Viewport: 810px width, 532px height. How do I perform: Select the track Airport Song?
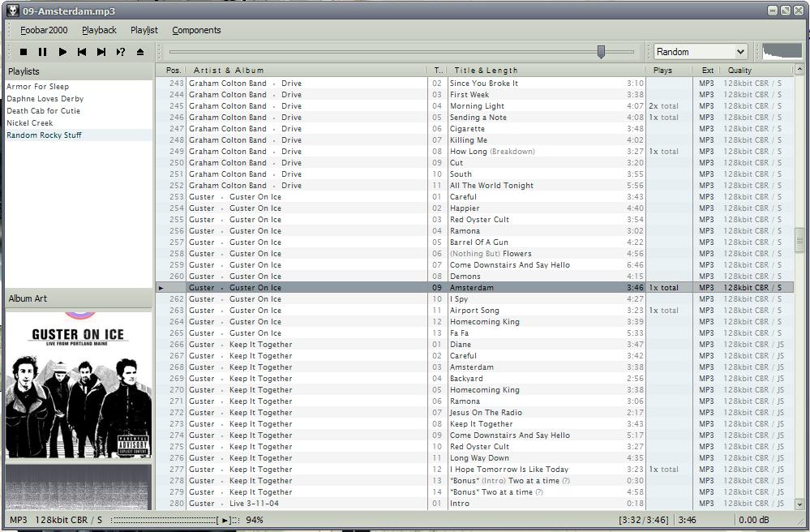coord(474,311)
